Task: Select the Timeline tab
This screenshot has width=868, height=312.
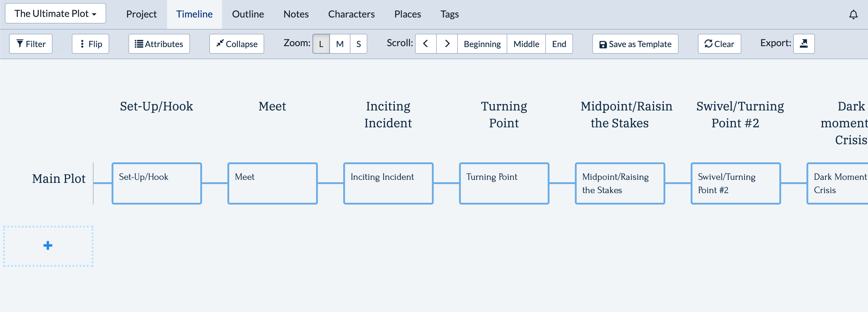Action: point(194,14)
